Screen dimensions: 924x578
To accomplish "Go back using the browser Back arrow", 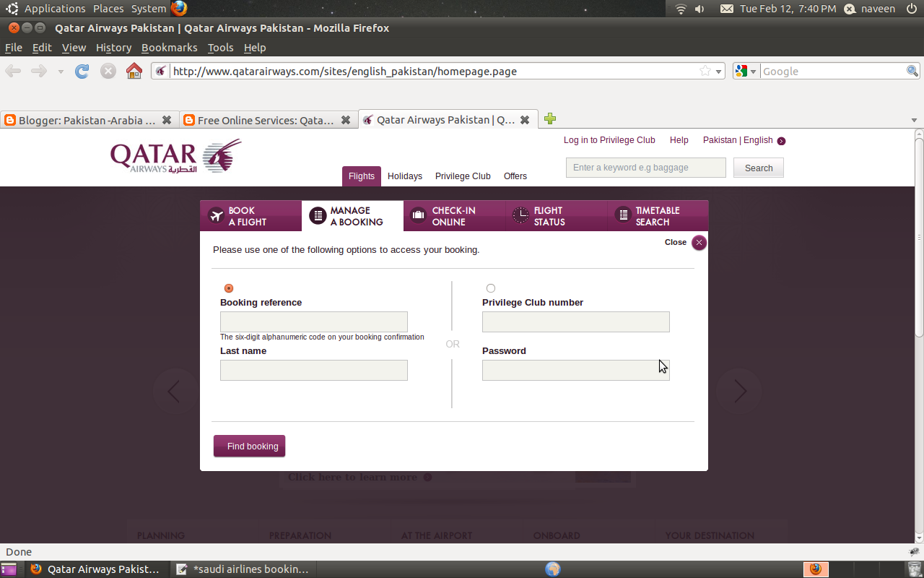I will (13, 71).
